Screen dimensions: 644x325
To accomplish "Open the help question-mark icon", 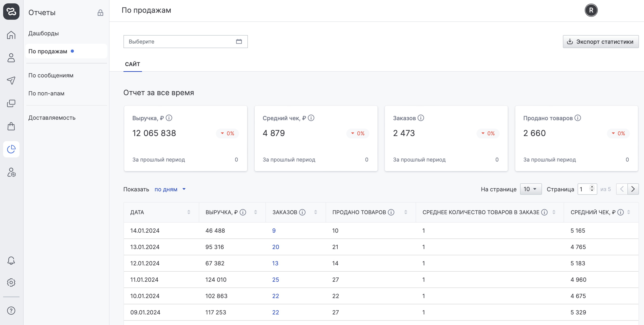I will click(11, 311).
